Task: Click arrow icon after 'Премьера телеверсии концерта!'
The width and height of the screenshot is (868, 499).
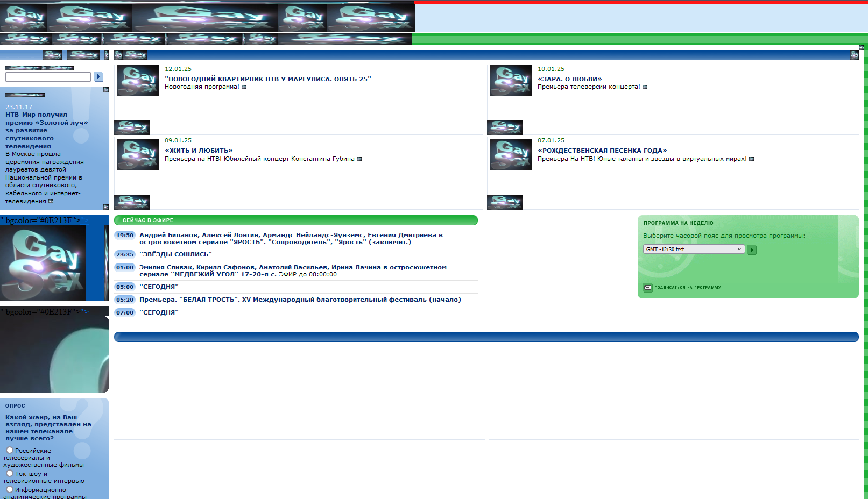Action: click(645, 87)
